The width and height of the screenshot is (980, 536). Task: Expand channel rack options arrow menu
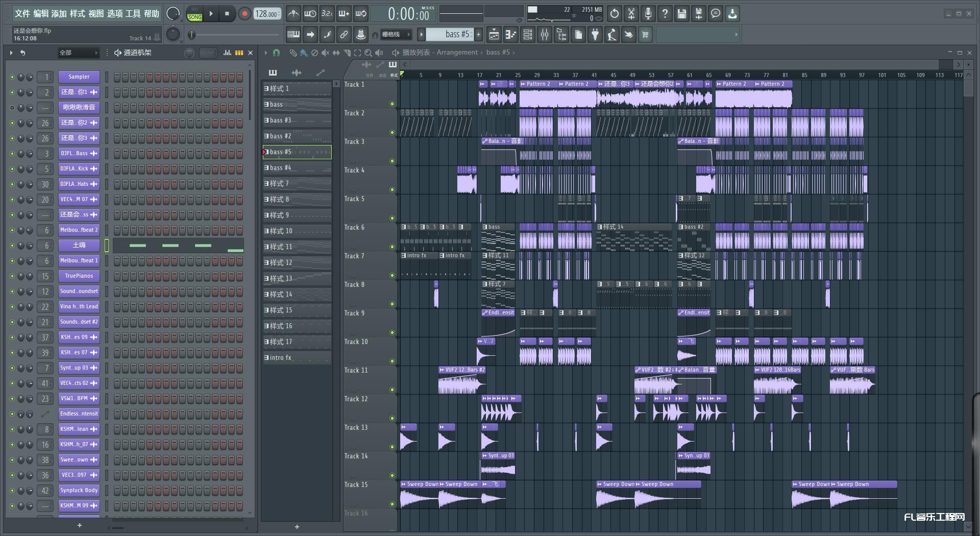coord(11,53)
